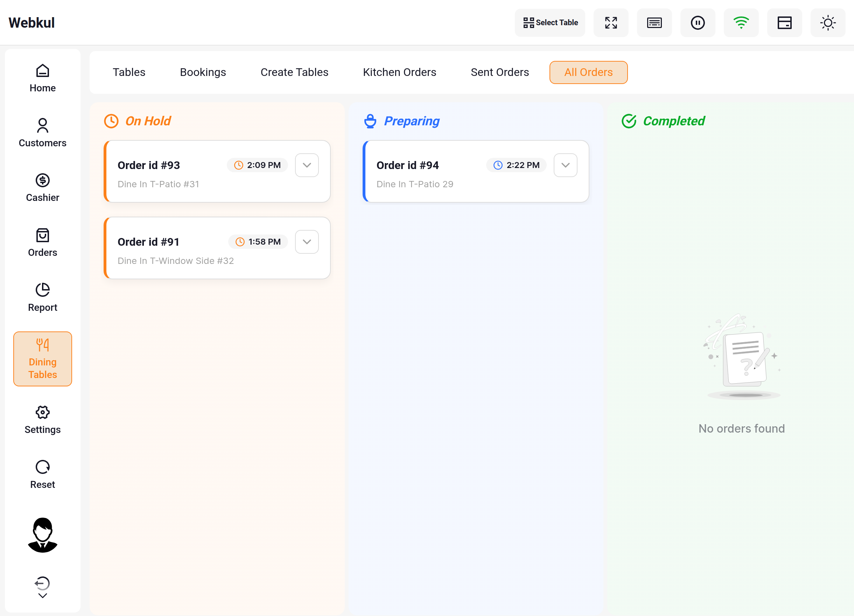Click 'Dine In T-Patio #31' text
Screen dimensions: 854x616
coord(158,184)
